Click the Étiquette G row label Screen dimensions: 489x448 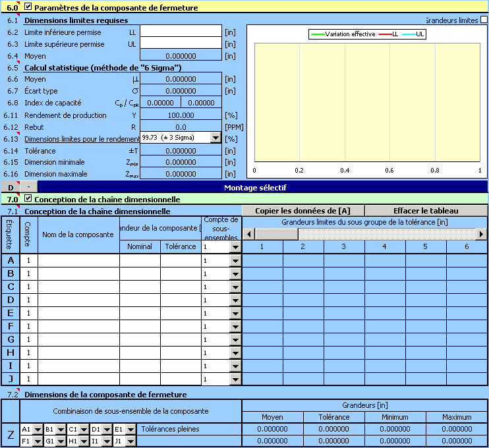coord(11,339)
